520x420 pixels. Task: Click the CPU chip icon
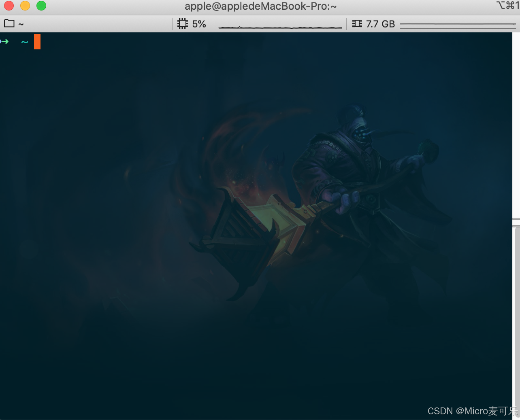tap(183, 23)
